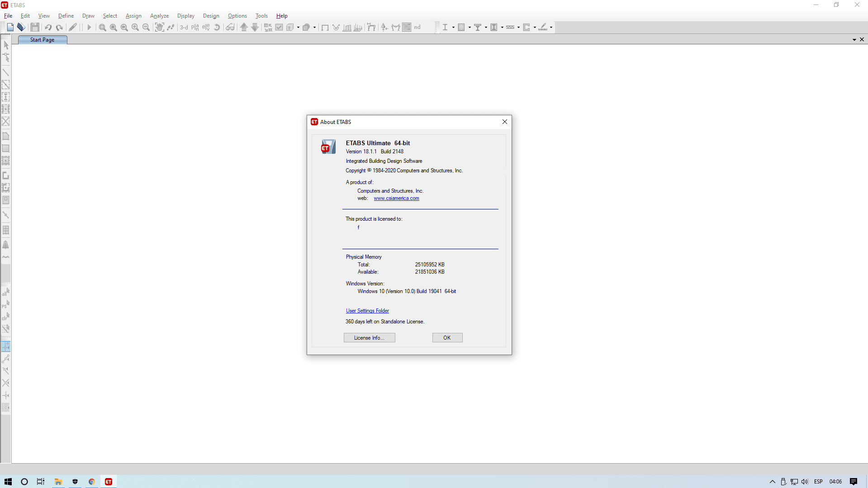Open File Explorer from the taskbar
The image size is (868, 488).
click(x=58, y=482)
